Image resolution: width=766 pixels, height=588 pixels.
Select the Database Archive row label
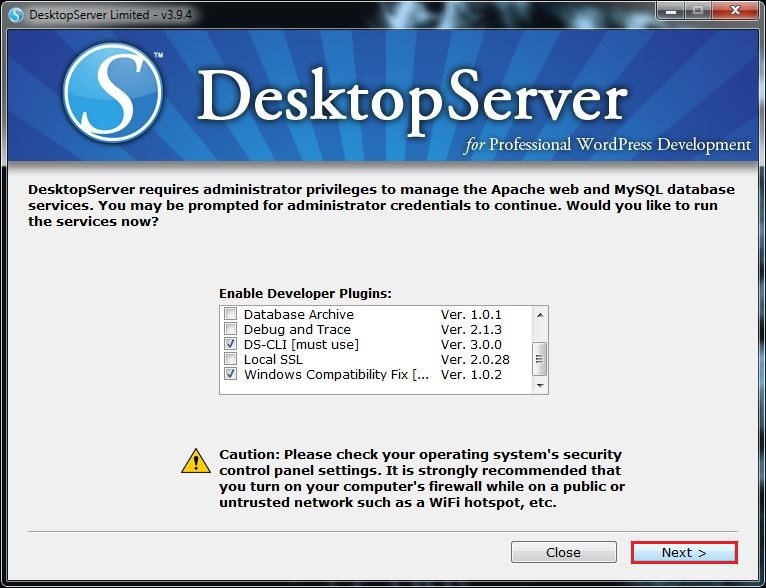point(298,314)
